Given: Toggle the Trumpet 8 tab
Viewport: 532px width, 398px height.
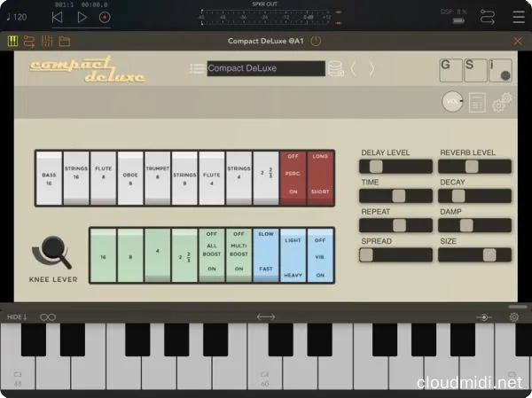Looking at the screenshot, I should click(158, 178).
